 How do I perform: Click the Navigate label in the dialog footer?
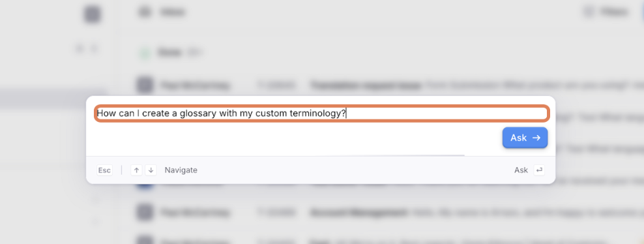click(x=181, y=170)
